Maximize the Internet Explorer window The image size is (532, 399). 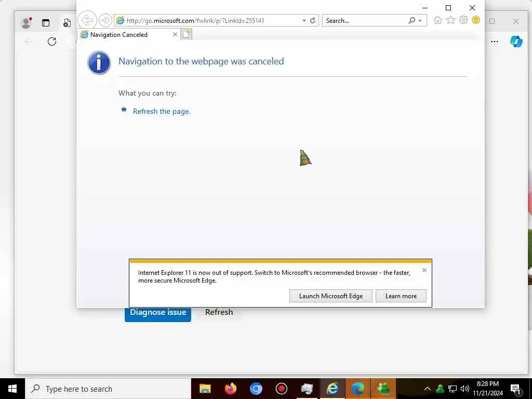448,8
